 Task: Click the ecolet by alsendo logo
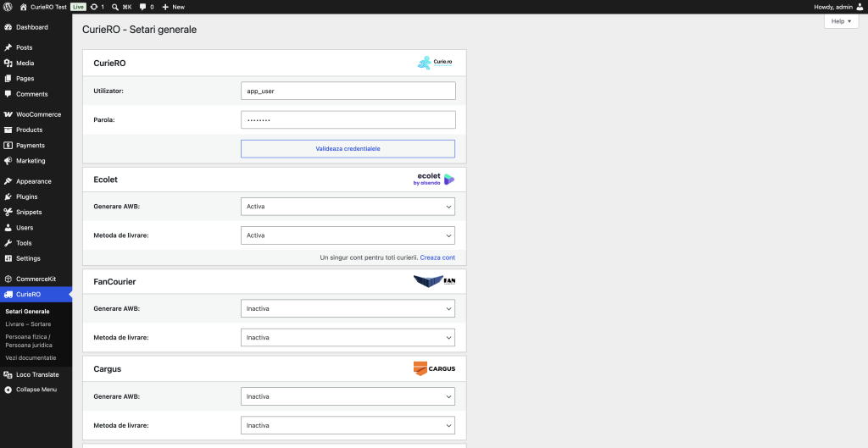pos(433,180)
